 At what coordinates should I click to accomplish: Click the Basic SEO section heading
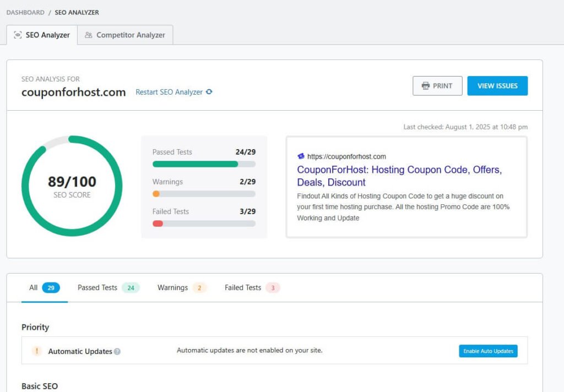[40, 386]
